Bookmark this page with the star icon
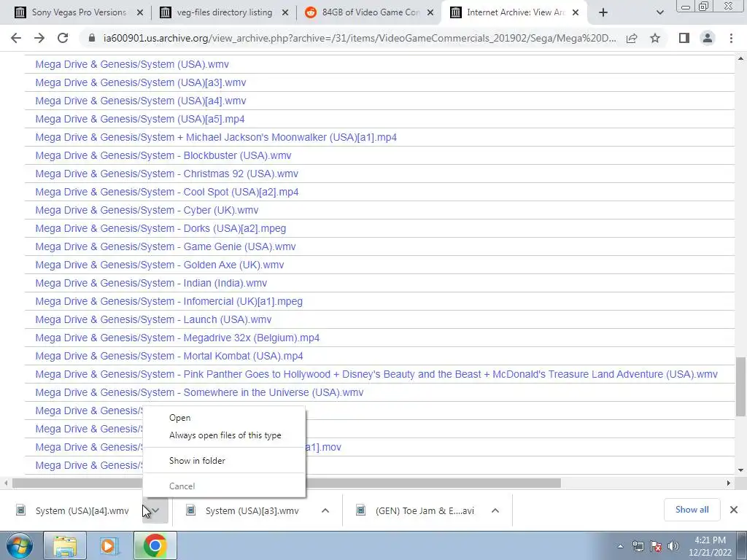Viewport: 747px width, 560px height. pyautogui.click(x=655, y=38)
